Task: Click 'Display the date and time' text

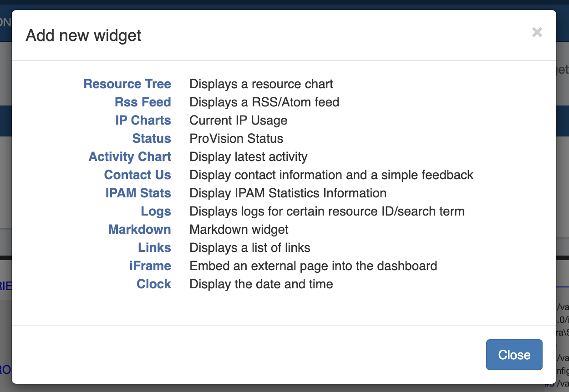Action: click(x=261, y=284)
